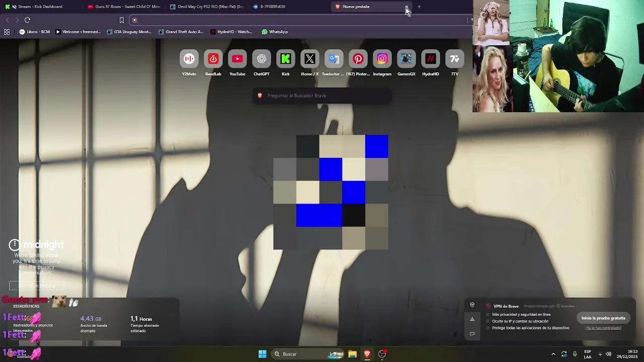644x362 pixels.
Task: Open a new tab with plus button
Action: (x=419, y=7)
